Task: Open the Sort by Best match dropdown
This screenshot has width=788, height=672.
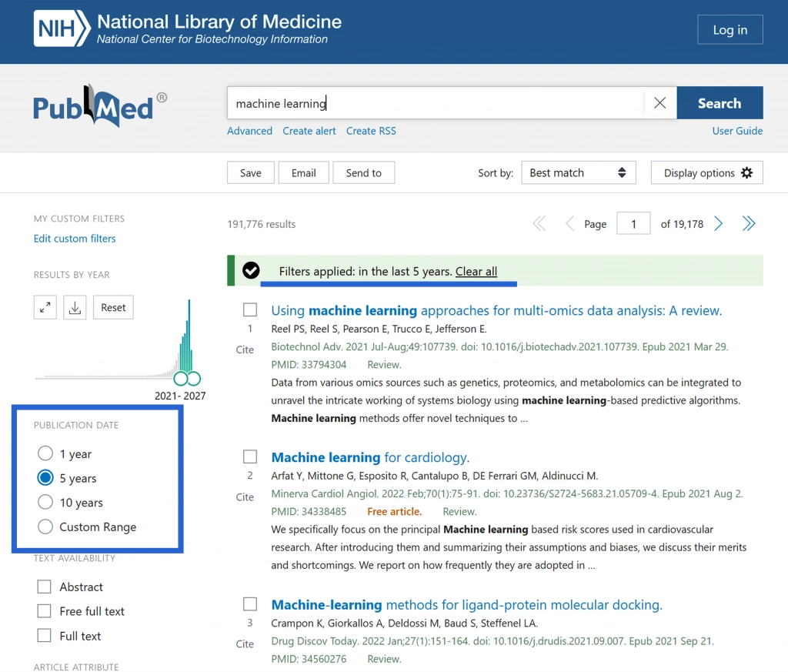Action: pos(579,172)
